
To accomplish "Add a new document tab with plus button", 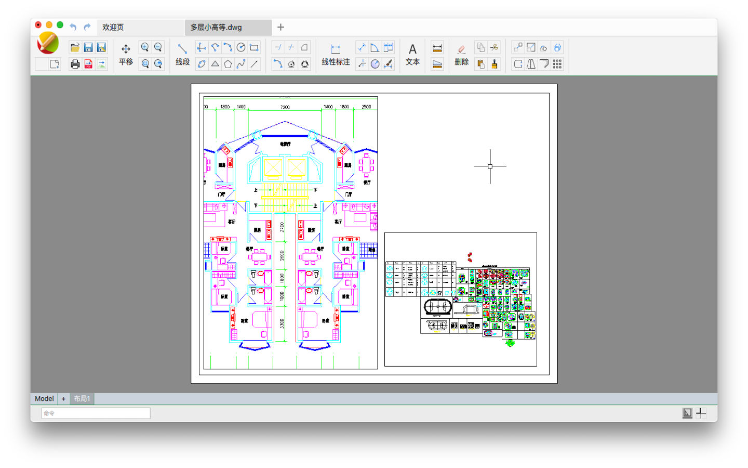I will [x=280, y=27].
